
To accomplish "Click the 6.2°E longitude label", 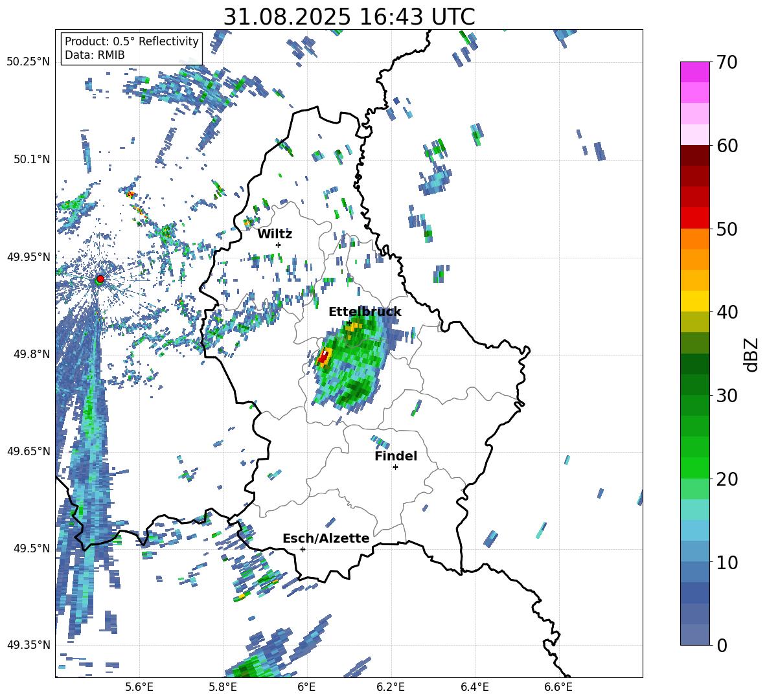I will click(x=391, y=687).
